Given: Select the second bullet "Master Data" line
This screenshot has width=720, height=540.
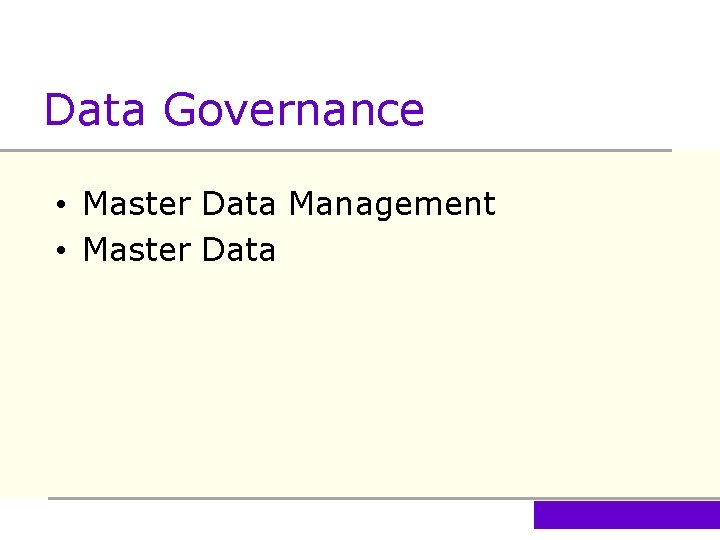Looking at the screenshot, I should [x=178, y=249].
